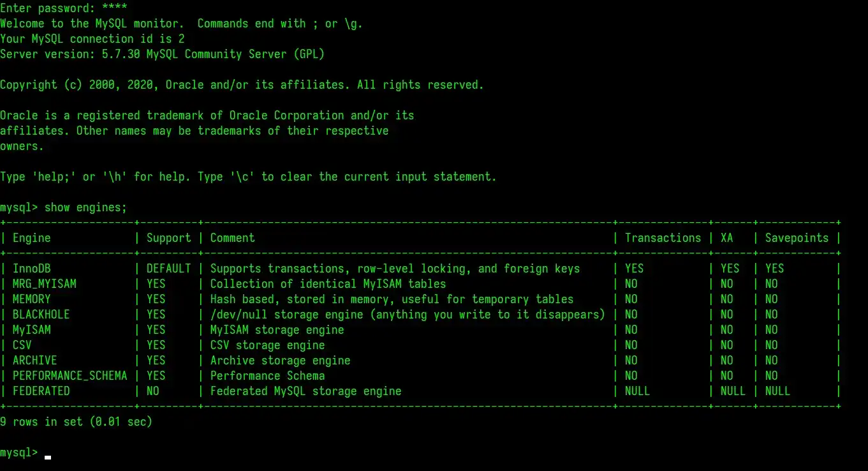This screenshot has width=868, height=471.
Task: Click the Savepoints column header
Action: (797, 238)
